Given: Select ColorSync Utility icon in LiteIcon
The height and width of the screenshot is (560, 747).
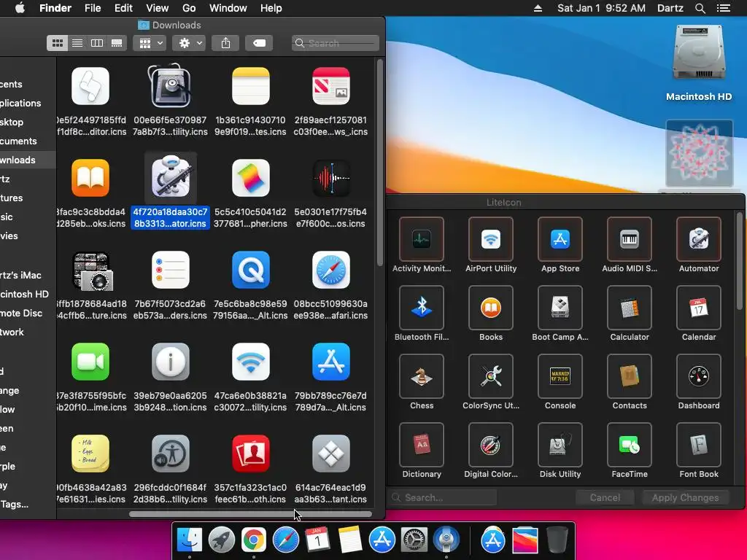Looking at the screenshot, I should pos(491,376).
